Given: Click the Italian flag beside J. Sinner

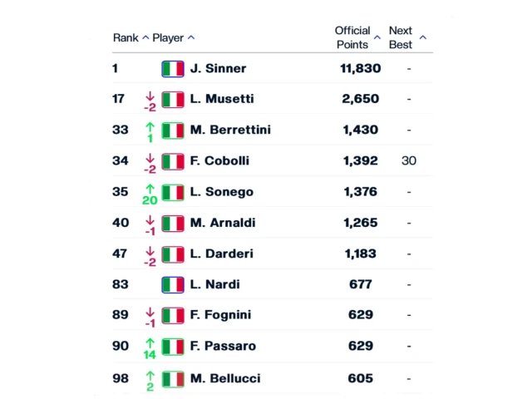Looking at the screenshot, I should [173, 68].
